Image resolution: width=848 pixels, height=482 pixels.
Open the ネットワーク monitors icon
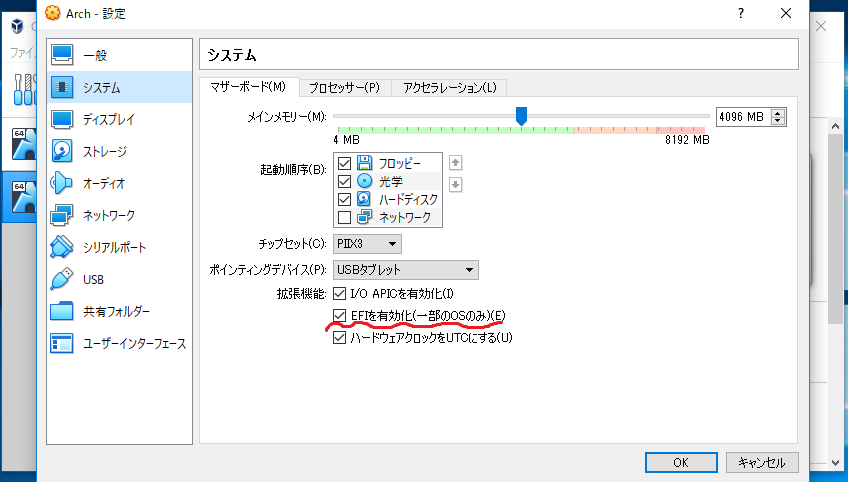62,215
